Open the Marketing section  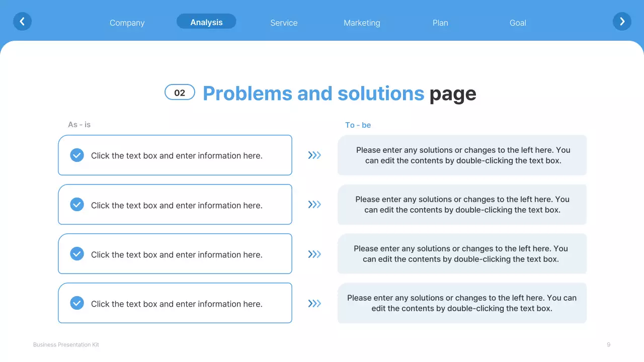(362, 23)
